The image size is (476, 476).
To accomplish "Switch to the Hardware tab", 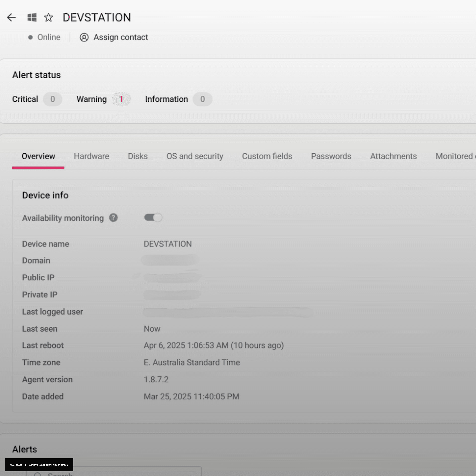I will point(91,156).
